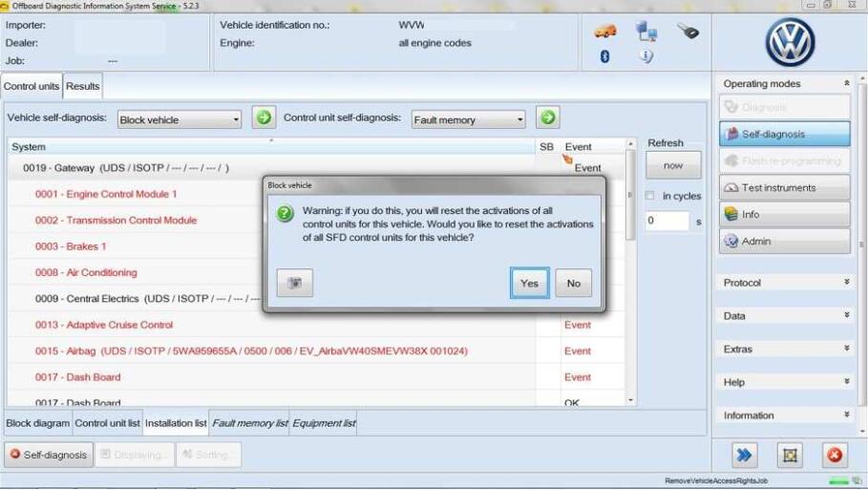This screenshot has width=868, height=490.
Task: Enable the 'in cycles' checkbox
Action: [x=650, y=196]
